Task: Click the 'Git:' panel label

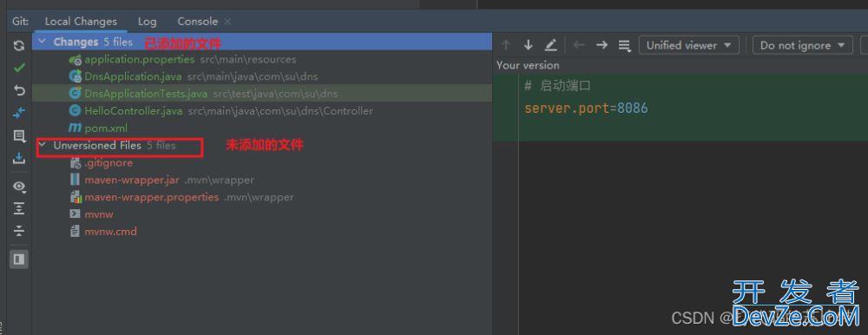Action: pos(21,22)
